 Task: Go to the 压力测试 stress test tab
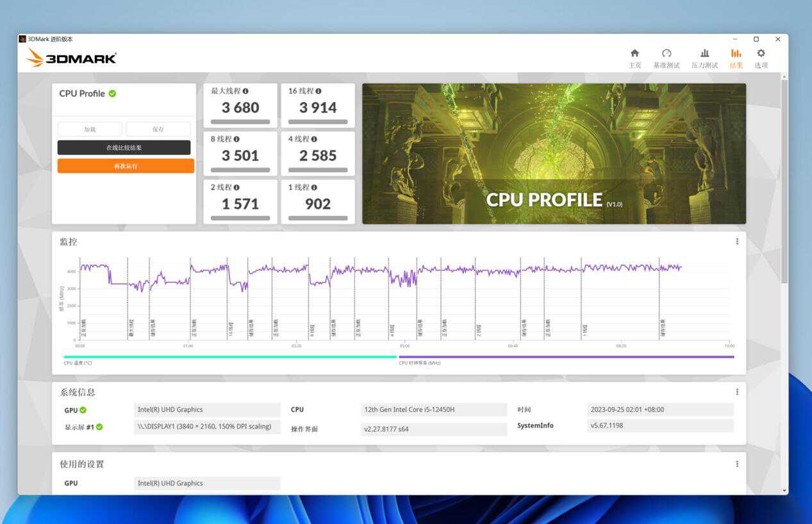[704, 58]
